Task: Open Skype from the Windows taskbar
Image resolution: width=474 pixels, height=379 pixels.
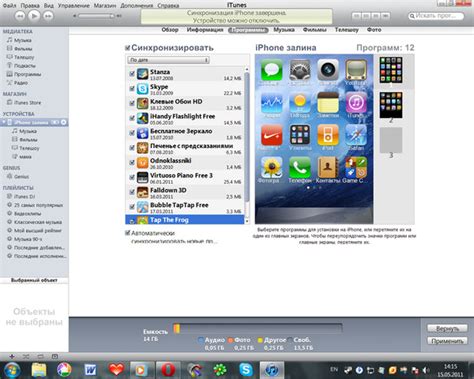Action: [246, 370]
